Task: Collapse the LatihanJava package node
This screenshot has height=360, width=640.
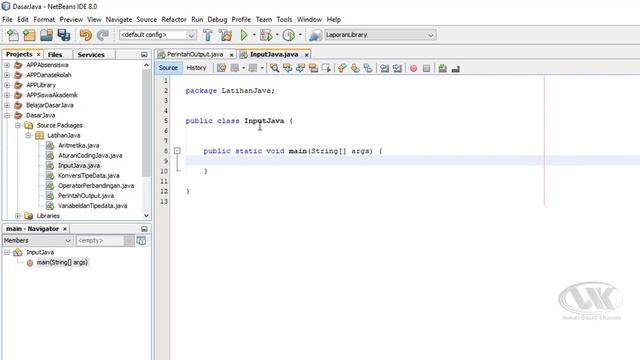Action: 28,136
